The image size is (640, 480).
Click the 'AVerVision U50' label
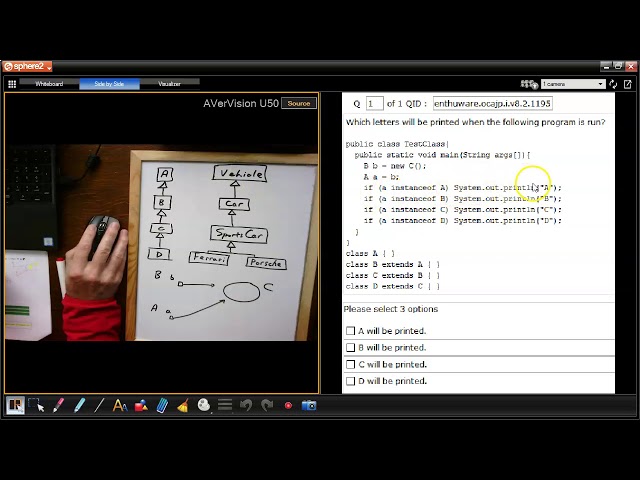[241, 104]
